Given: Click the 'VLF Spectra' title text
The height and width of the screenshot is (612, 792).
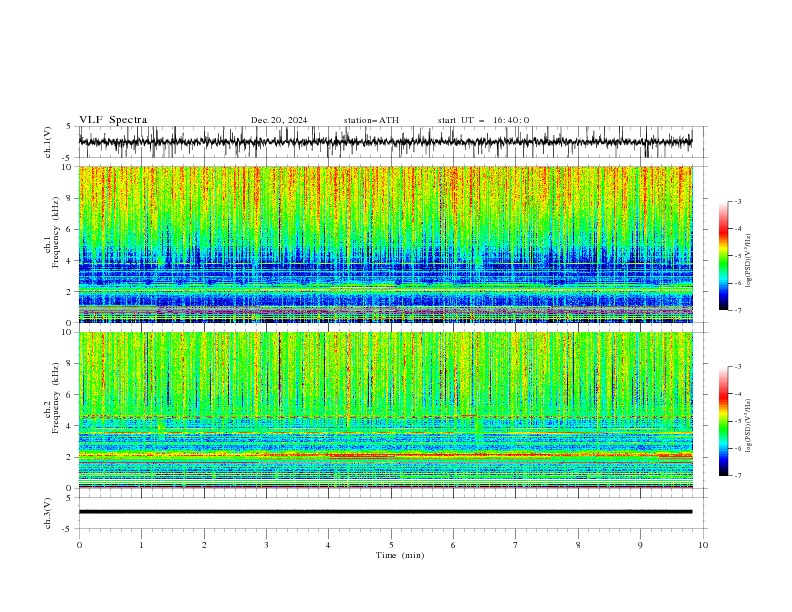Looking at the screenshot, I should tap(113, 120).
